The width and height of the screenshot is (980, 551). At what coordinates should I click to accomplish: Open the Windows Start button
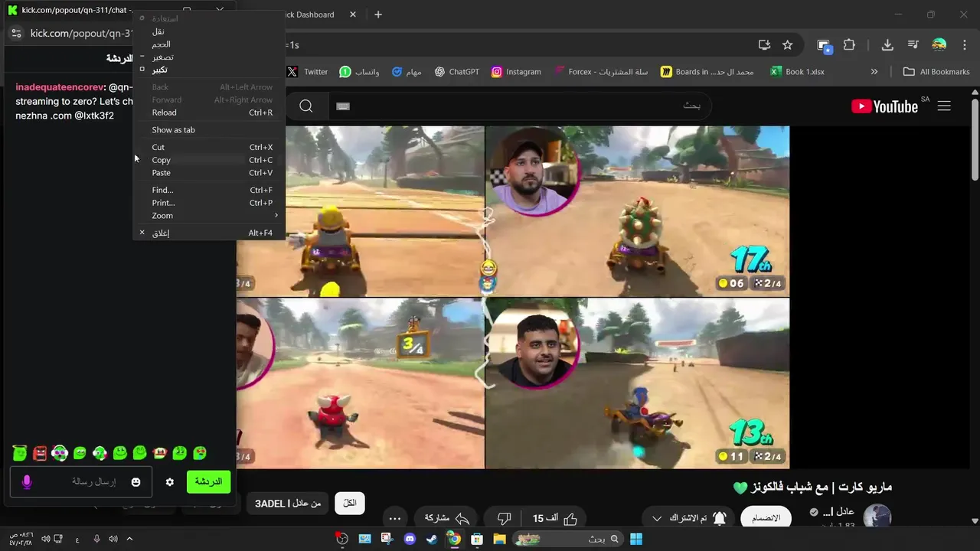(636, 540)
